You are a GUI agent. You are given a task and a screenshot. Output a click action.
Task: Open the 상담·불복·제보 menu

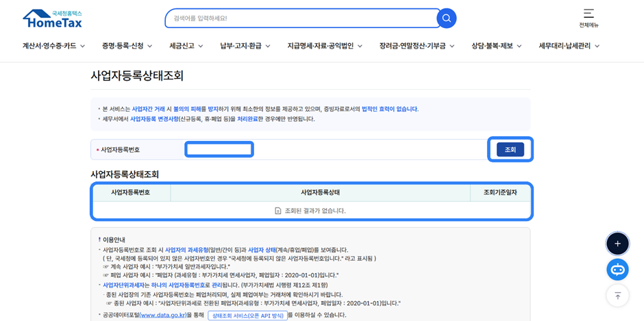496,46
